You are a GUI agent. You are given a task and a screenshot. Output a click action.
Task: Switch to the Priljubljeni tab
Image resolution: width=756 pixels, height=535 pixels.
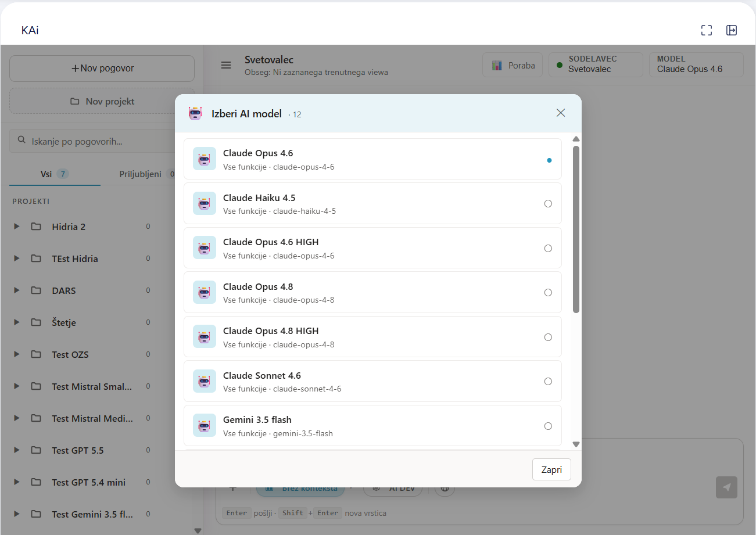(146, 174)
